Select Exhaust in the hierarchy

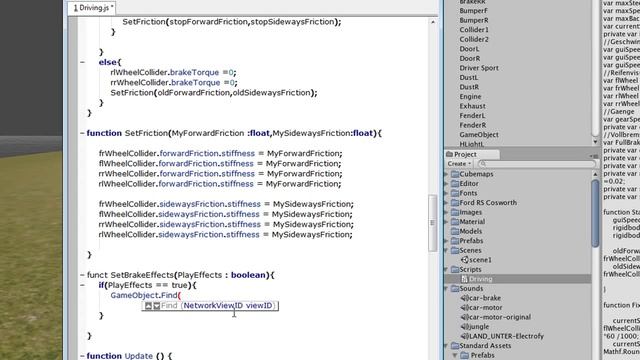tap(472, 106)
